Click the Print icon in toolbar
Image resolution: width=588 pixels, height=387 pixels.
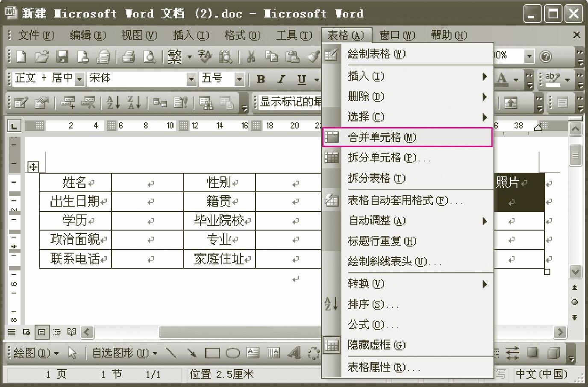coord(128,56)
